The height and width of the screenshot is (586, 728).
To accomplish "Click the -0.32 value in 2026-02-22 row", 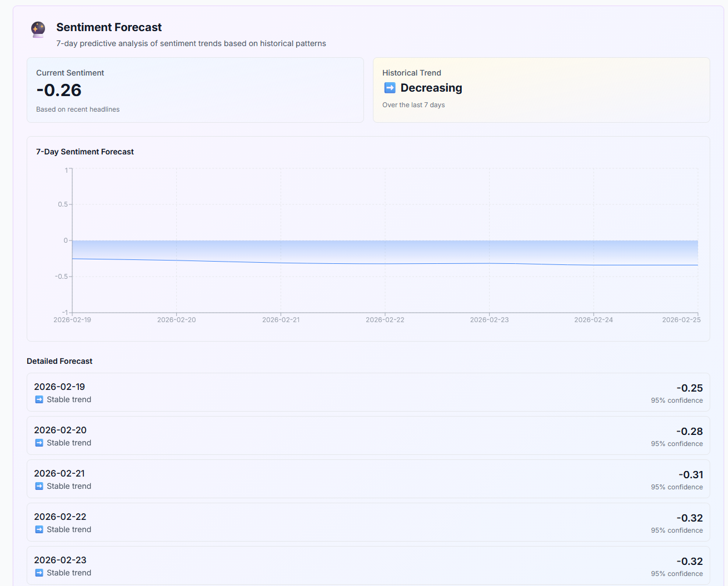I will click(690, 518).
